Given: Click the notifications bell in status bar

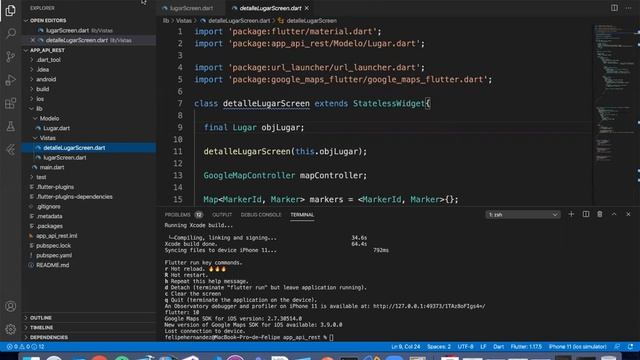Looking at the screenshot, I should (x=631, y=347).
